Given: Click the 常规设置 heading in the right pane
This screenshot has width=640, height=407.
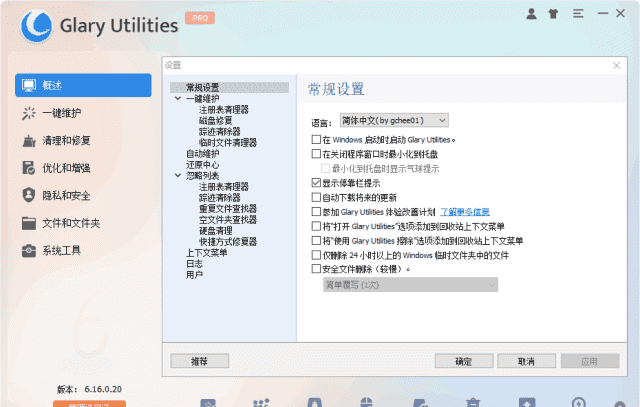Looking at the screenshot, I should pos(336,89).
